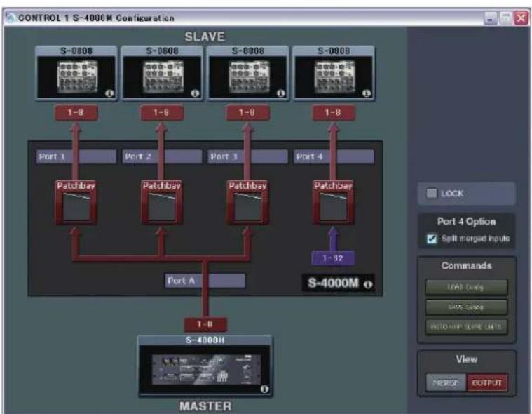
Task: Click the Port 4 name field
Action: pyautogui.click(x=334, y=157)
